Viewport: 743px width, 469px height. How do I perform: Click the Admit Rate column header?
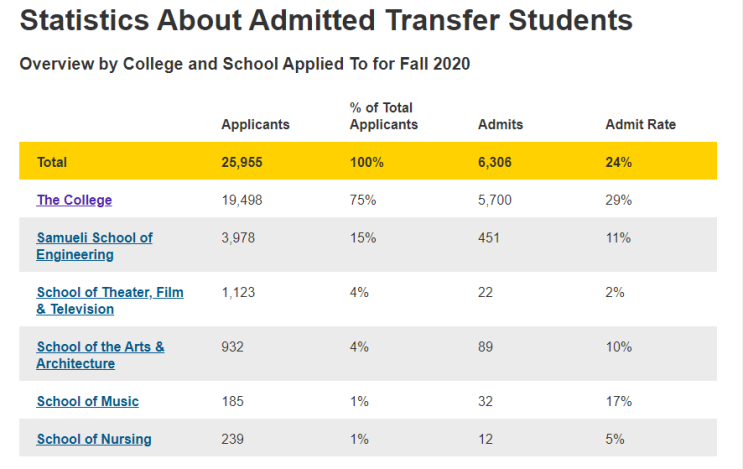pos(641,124)
